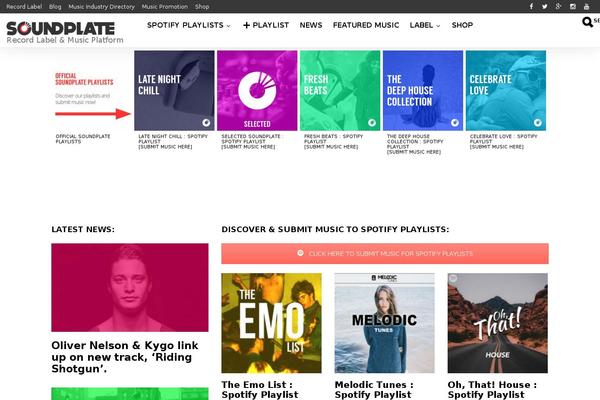Open the Kygo news article image
This screenshot has width=600, height=400.
[x=130, y=287]
